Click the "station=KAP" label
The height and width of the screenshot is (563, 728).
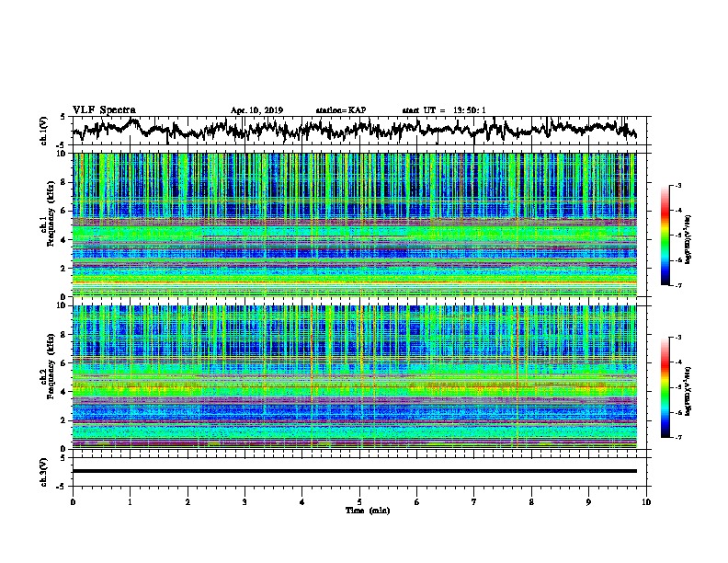point(341,110)
